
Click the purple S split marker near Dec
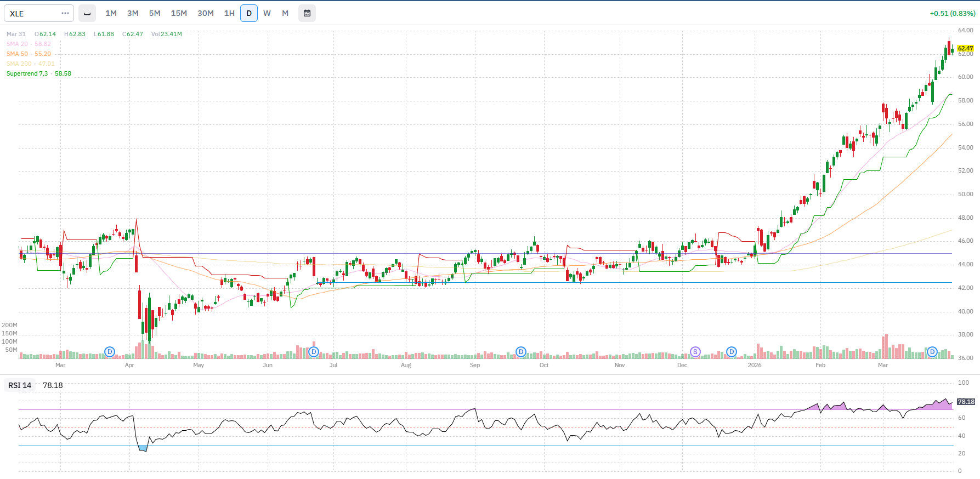click(x=695, y=352)
